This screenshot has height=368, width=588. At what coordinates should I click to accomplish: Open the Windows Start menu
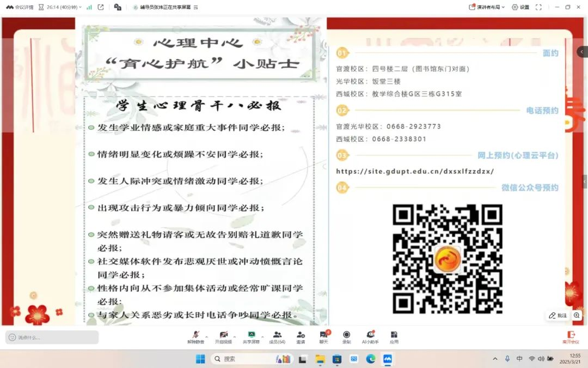200,359
